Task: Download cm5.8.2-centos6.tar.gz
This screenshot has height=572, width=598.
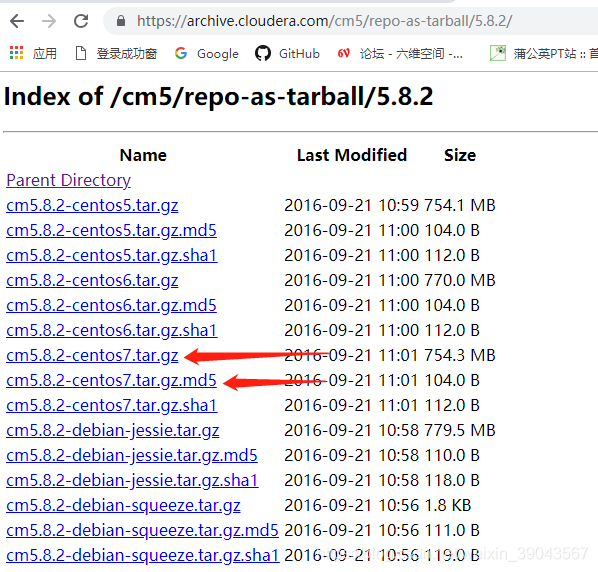Action: [92, 280]
